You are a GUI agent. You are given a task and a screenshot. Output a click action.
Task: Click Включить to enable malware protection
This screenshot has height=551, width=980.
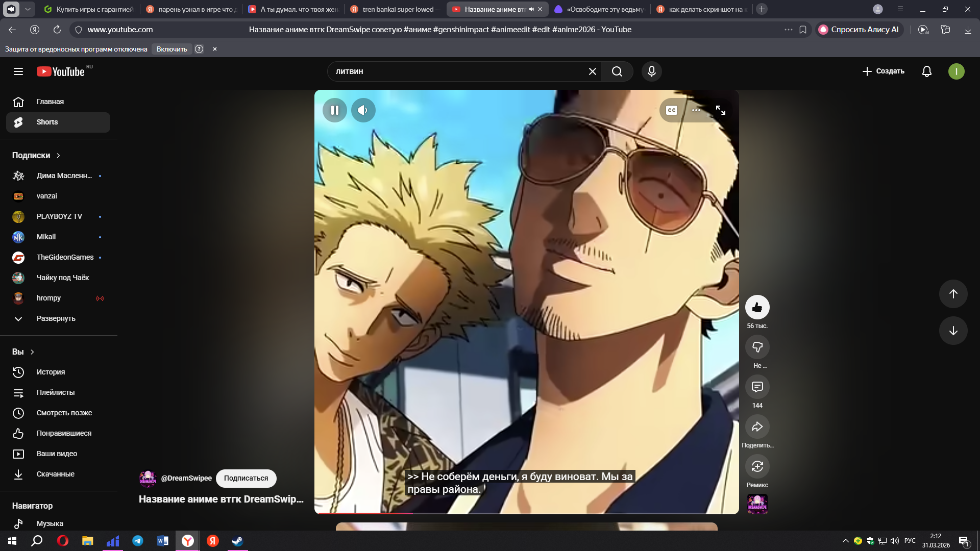click(171, 49)
